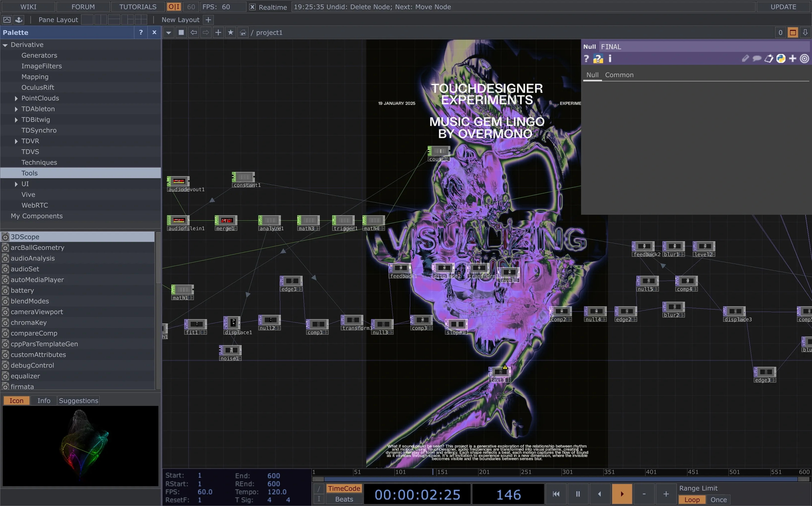Close the Palette panel
This screenshot has height=506, width=812.
[154, 32]
